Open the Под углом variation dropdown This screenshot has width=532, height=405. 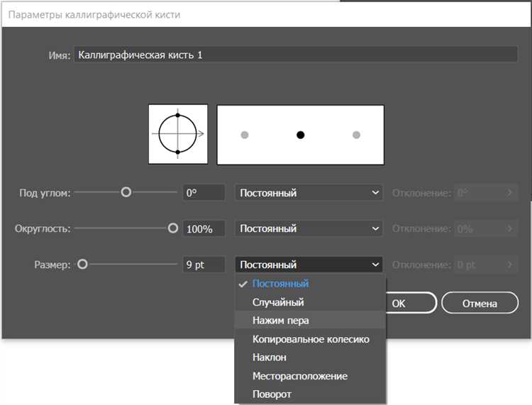click(309, 192)
